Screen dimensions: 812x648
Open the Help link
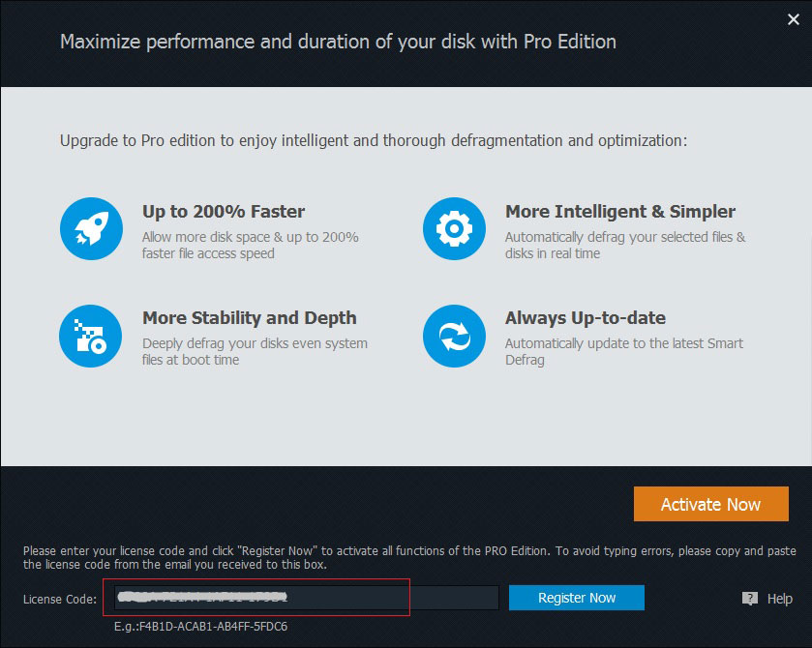[x=779, y=599]
